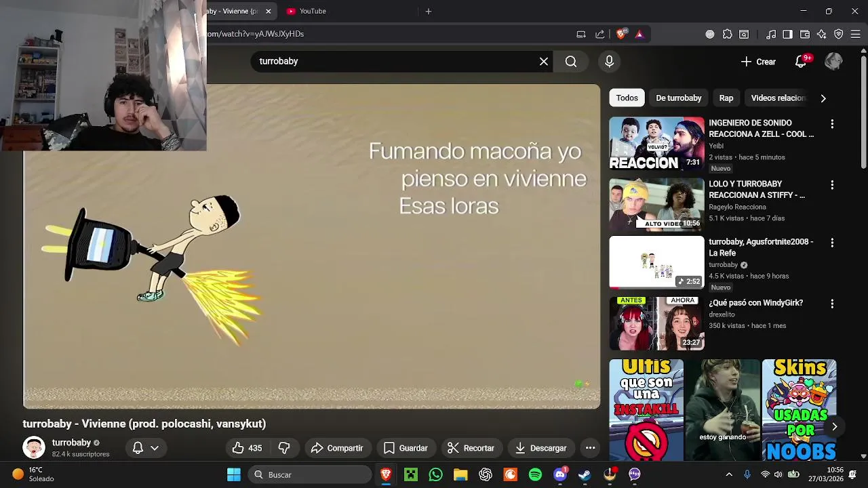The image size is (868, 488).
Task: Clear the turrobaby search text
Action: 544,62
